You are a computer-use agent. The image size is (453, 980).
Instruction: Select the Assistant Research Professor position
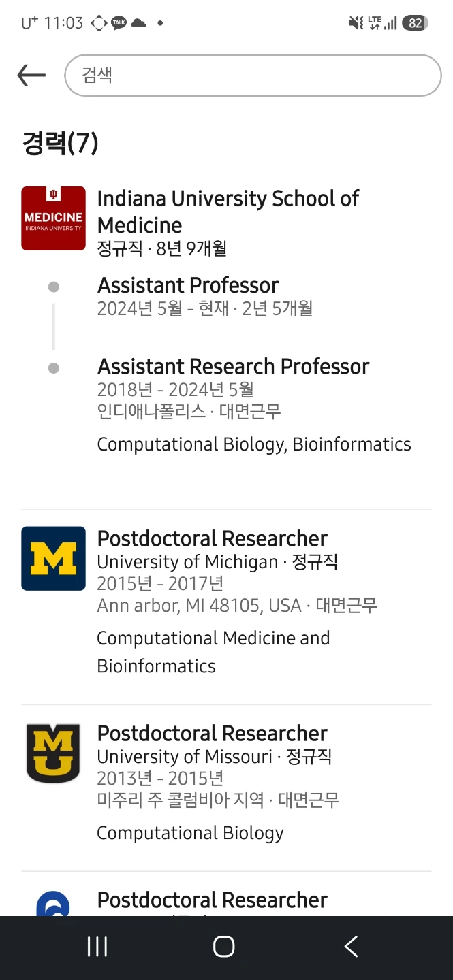tap(233, 367)
